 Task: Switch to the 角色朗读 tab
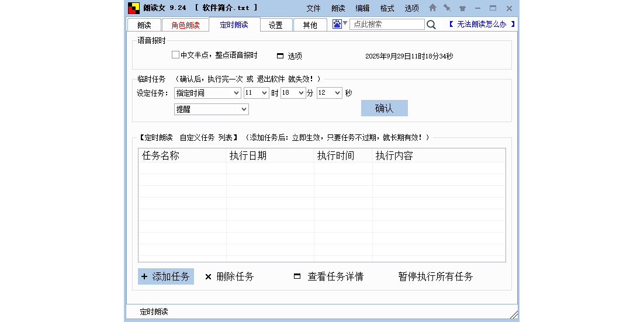click(x=185, y=25)
